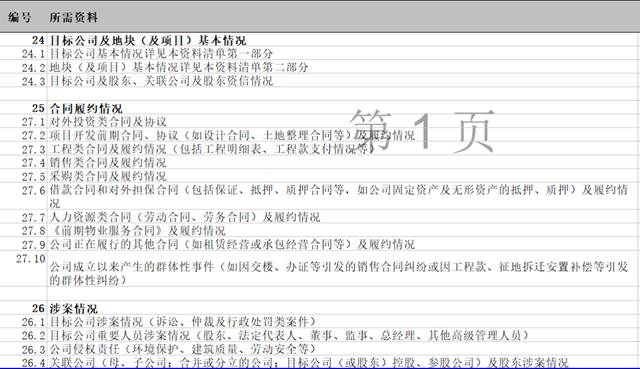Select the number cell 27.8

(33, 231)
